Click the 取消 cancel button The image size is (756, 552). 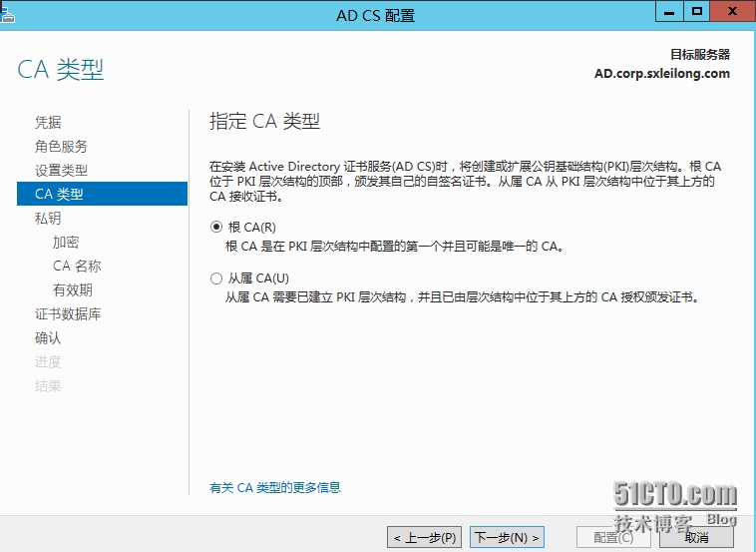(x=696, y=537)
